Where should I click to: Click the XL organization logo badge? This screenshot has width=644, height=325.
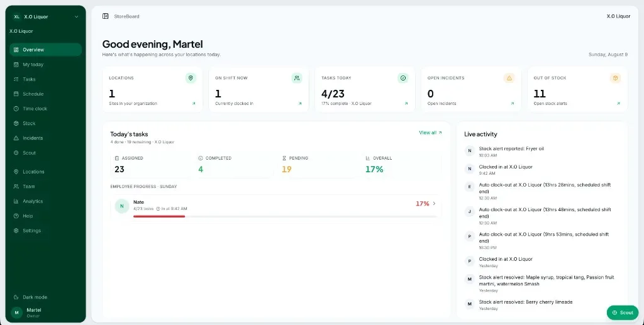click(16, 17)
